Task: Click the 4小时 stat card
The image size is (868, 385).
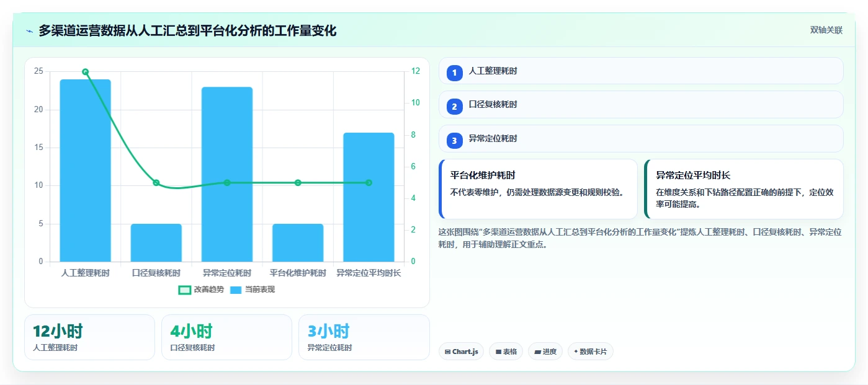Action: click(x=226, y=337)
